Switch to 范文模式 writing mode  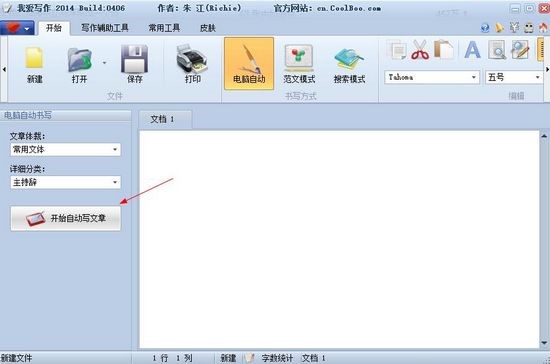(299, 65)
